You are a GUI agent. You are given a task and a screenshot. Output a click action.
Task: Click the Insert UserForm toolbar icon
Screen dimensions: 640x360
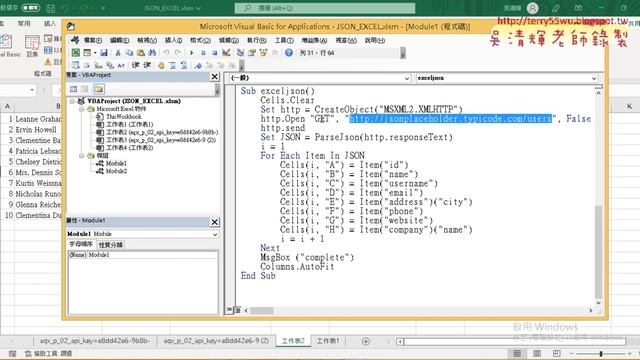(87, 53)
